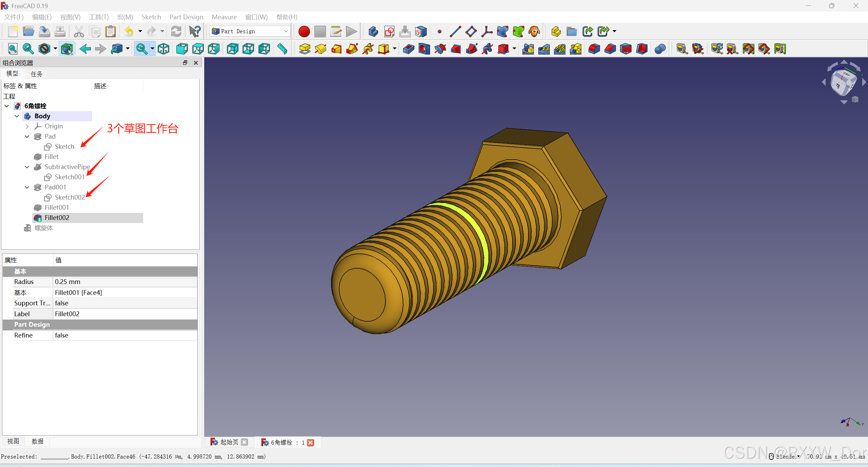Switch to the 任务 tab
The width and height of the screenshot is (868, 467).
pos(36,74)
